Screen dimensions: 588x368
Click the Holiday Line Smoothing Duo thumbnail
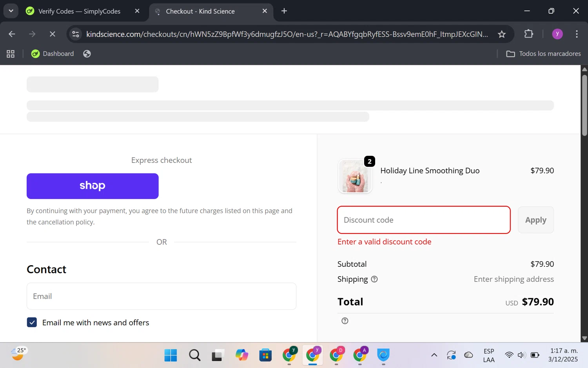click(x=355, y=176)
